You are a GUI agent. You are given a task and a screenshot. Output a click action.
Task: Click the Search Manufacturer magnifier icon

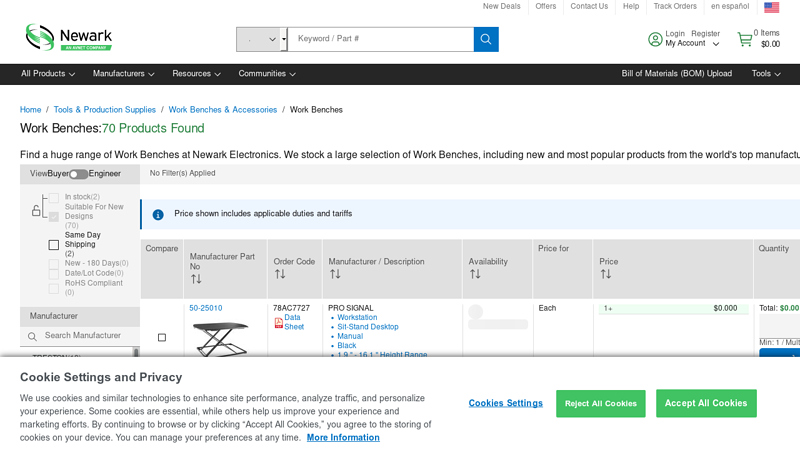32,336
